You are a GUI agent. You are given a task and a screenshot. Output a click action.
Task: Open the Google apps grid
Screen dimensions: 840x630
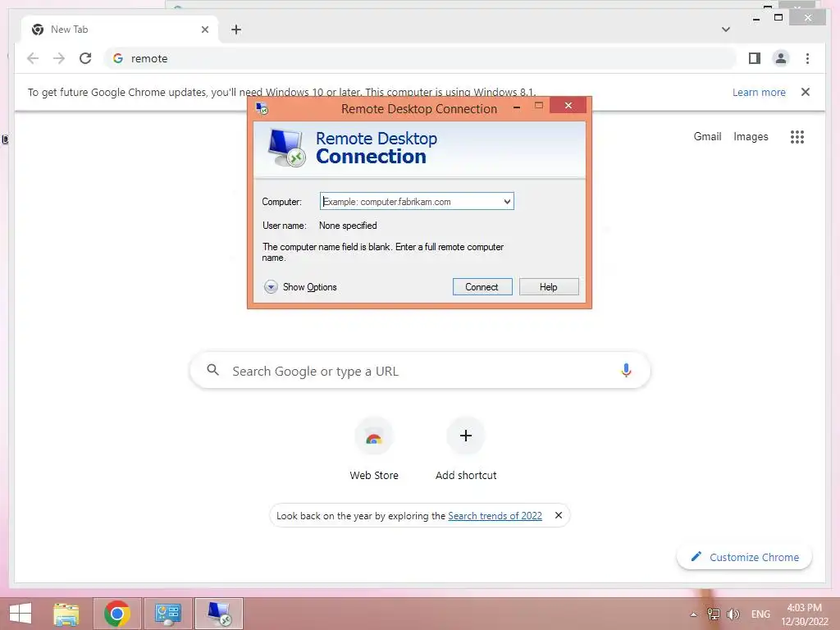coord(797,137)
